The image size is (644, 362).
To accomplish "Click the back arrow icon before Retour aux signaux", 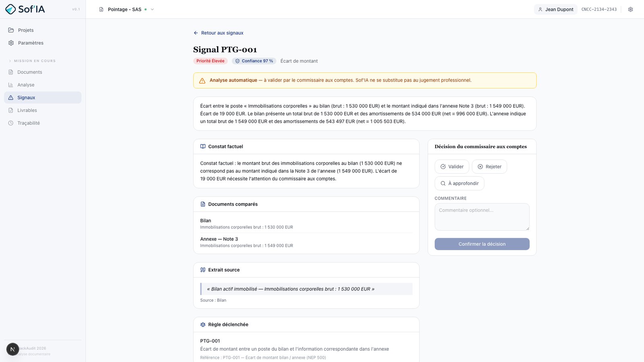I will pyautogui.click(x=196, y=33).
